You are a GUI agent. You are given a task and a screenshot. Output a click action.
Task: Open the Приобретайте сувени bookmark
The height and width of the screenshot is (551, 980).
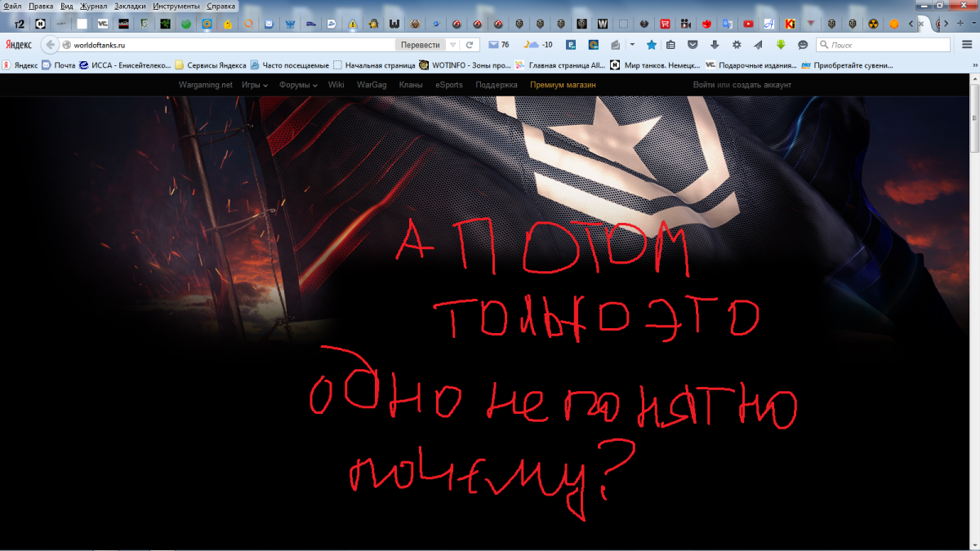(x=847, y=65)
